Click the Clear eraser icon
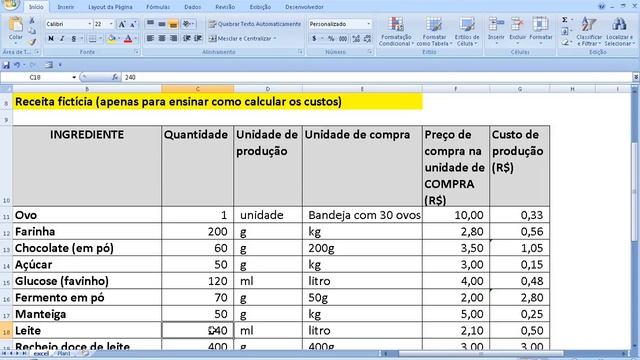 pyautogui.click(x=565, y=42)
